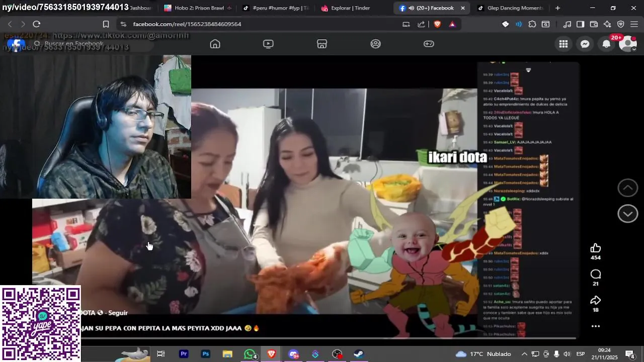Open the Windows notification center
Image resolution: width=644 pixels, height=362 pixels.
(629, 354)
